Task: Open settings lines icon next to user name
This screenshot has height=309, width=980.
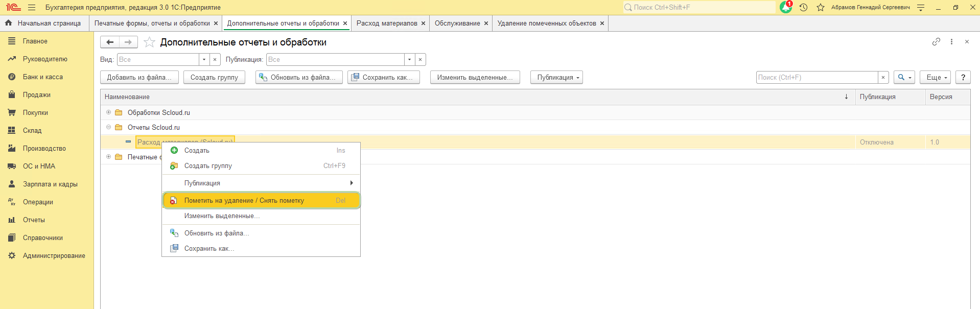Action: [x=921, y=7]
